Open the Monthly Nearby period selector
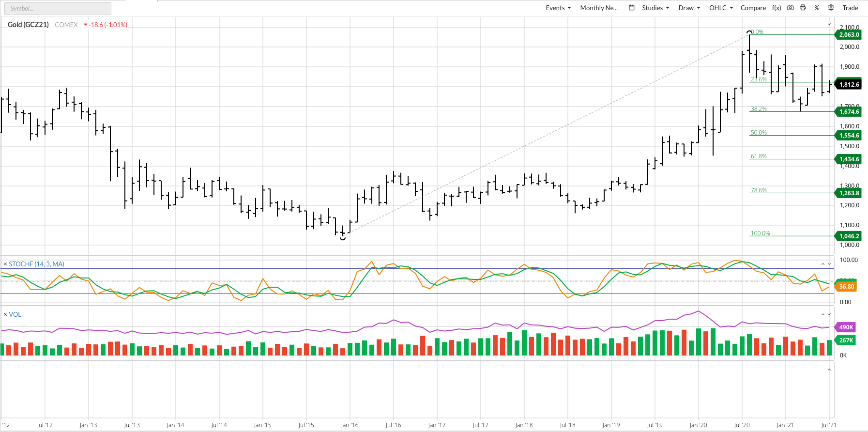This screenshot has height=432, width=868. click(599, 8)
